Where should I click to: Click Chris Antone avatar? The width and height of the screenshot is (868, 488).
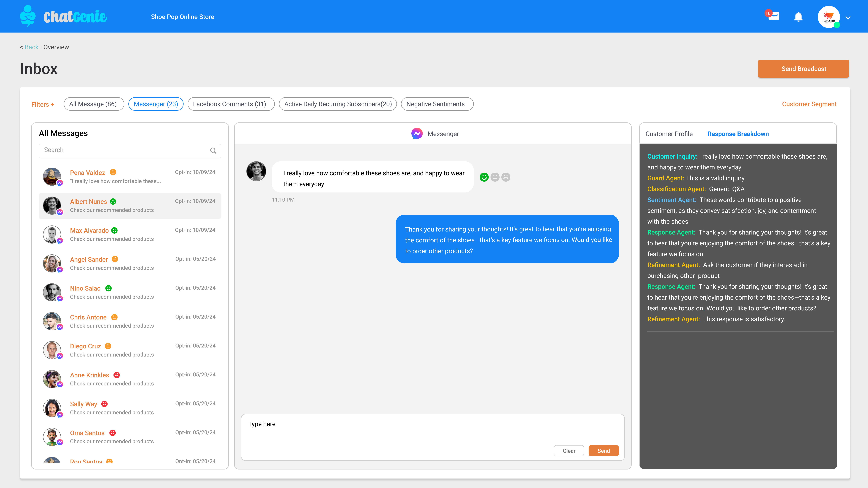pyautogui.click(x=52, y=321)
